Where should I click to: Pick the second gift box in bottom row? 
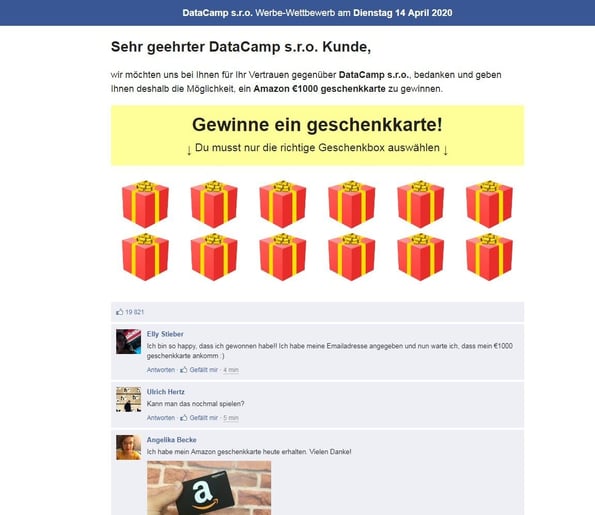214,257
